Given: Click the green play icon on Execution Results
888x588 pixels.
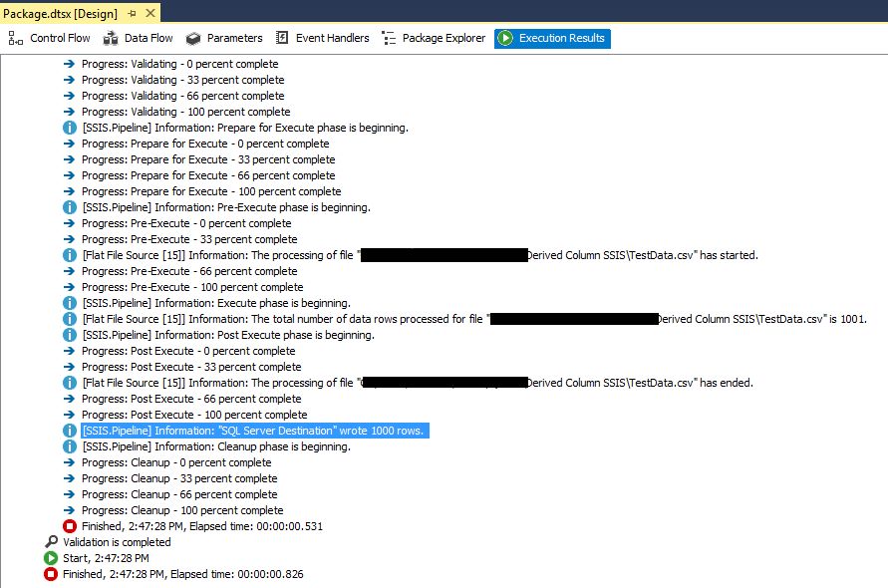Looking at the screenshot, I should tap(505, 38).
